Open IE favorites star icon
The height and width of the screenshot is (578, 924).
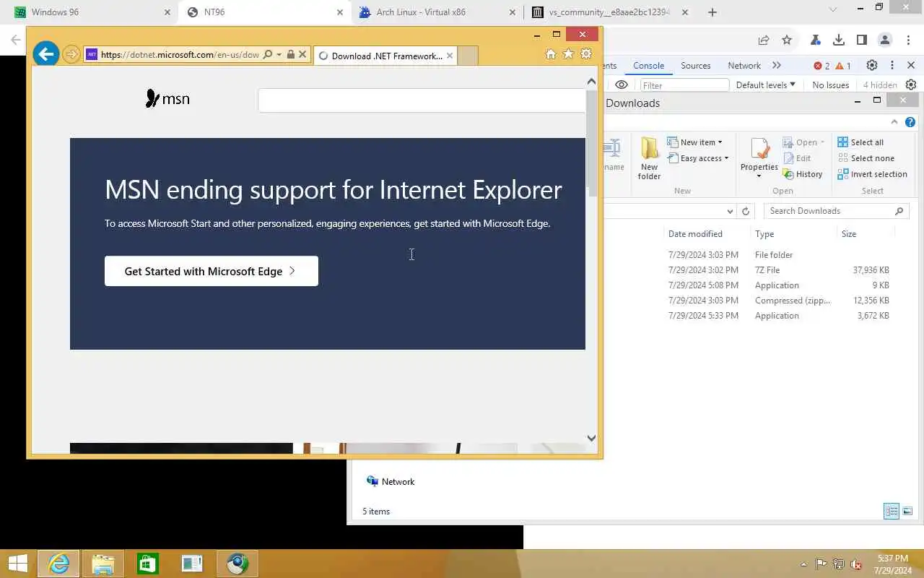pyautogui.click(x=568, y=54)
